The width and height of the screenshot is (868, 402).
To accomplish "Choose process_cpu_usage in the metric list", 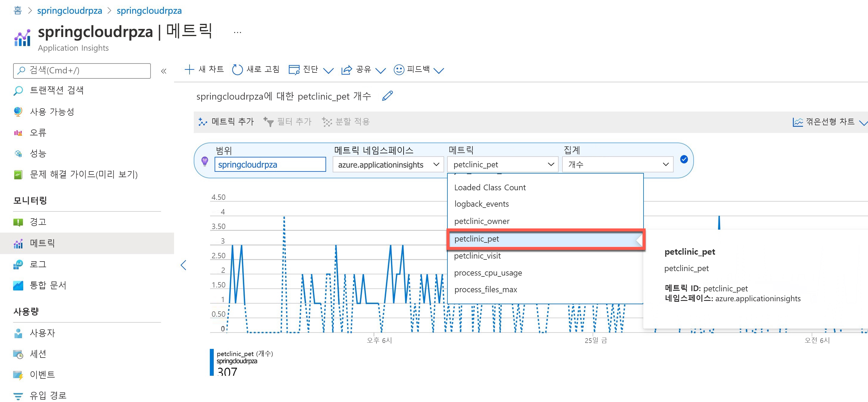I will 488,273.
